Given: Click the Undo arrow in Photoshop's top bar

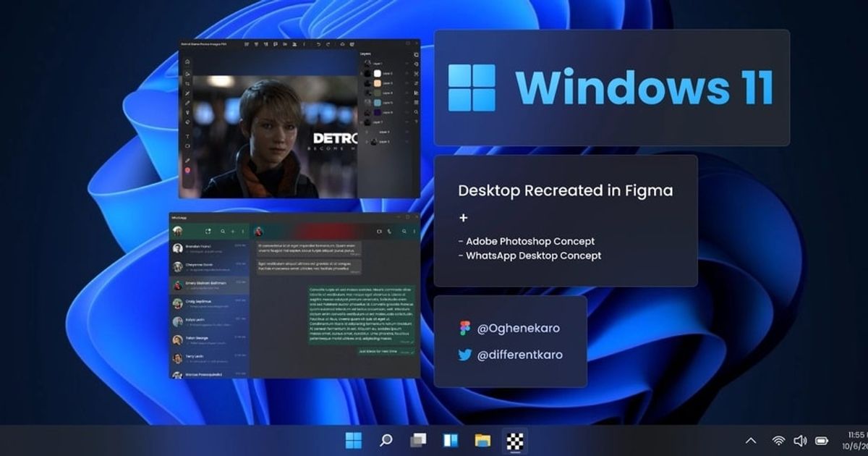Looking at the screenshot, I should pyautogui.click(x=318, y=44).
